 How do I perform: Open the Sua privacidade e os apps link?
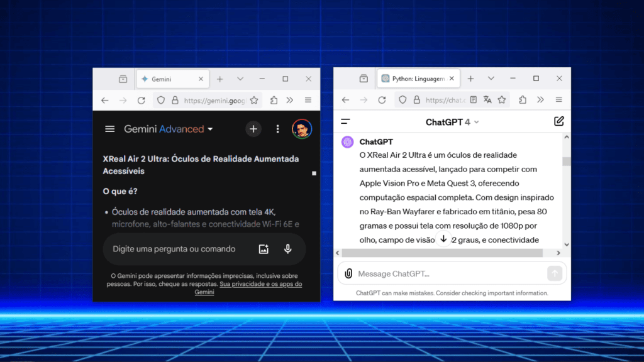click(x=260, y=284)
